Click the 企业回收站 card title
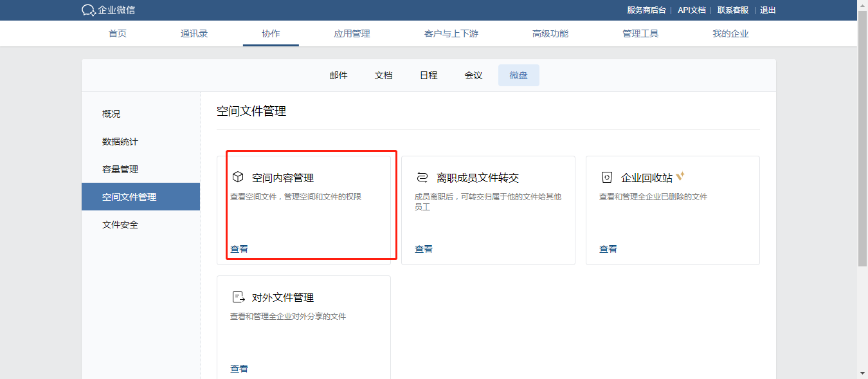The image size is (868, 379). click(647, 178)
